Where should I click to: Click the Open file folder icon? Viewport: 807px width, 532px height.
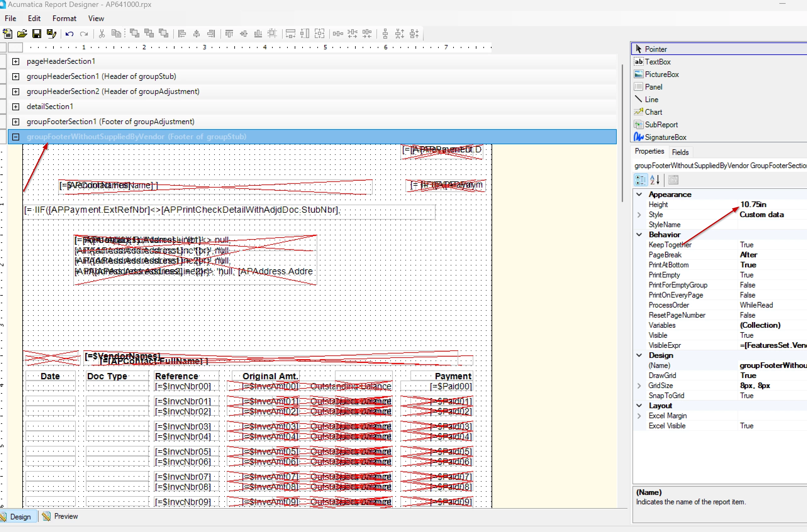22,34
